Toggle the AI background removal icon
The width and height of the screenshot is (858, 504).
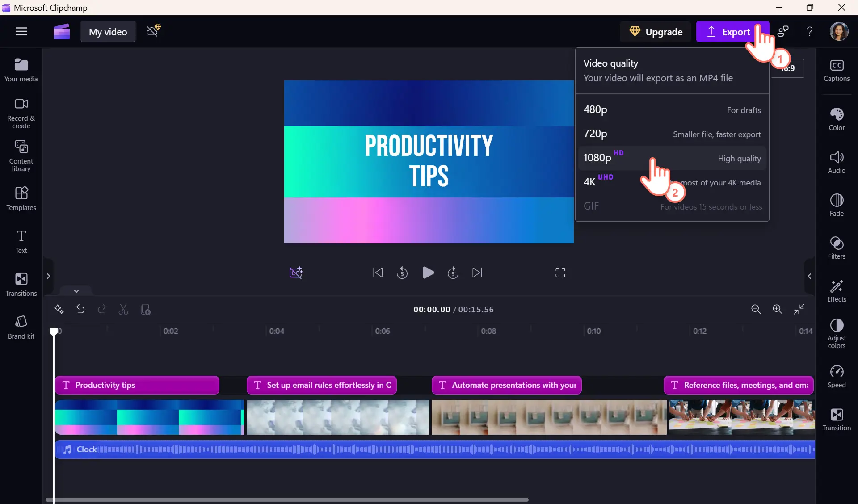[296, 273]
